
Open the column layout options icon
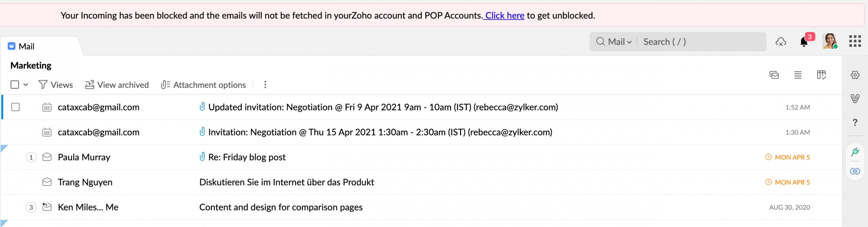[x=821, y=75]
